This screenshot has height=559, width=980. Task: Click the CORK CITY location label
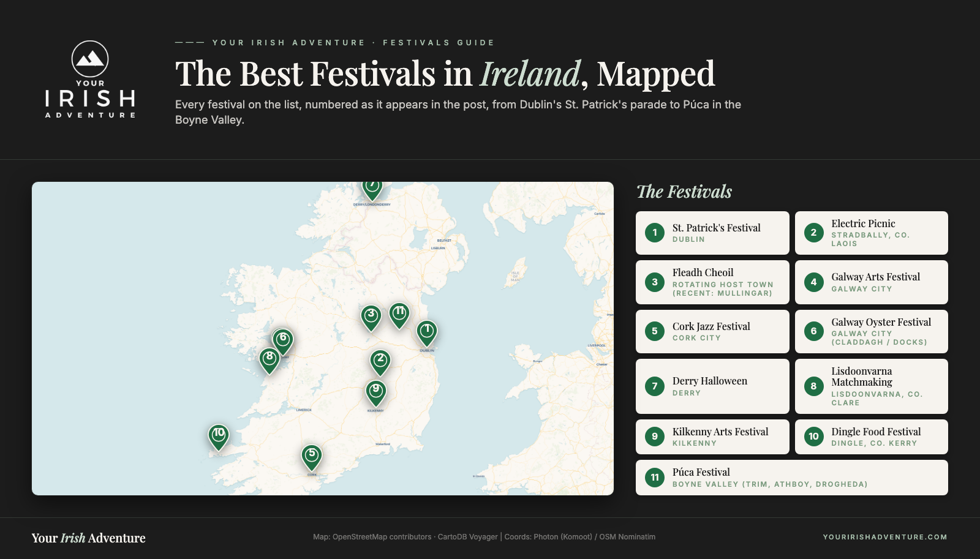pos(696,338)
